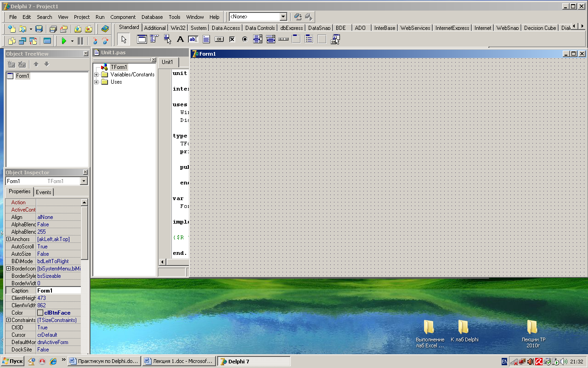Click Remove file from project icon
Viewport: 588px width, 368px height.
(89, 29)
